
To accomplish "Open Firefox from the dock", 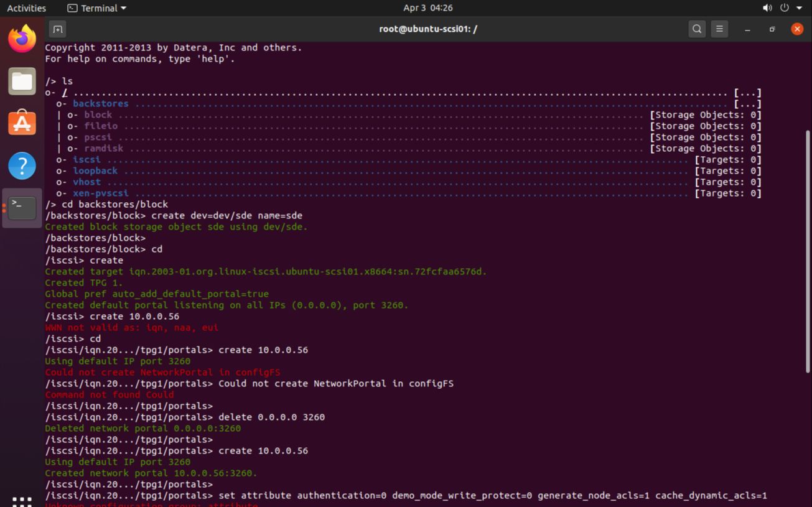I will click(x=22, y=39).
